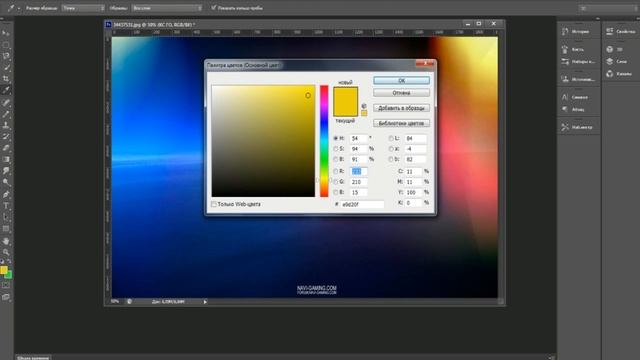This screenshot has height=360, width=640.
Task: Select the Clone Stamp tool
Action: click(x=6, y=125)
